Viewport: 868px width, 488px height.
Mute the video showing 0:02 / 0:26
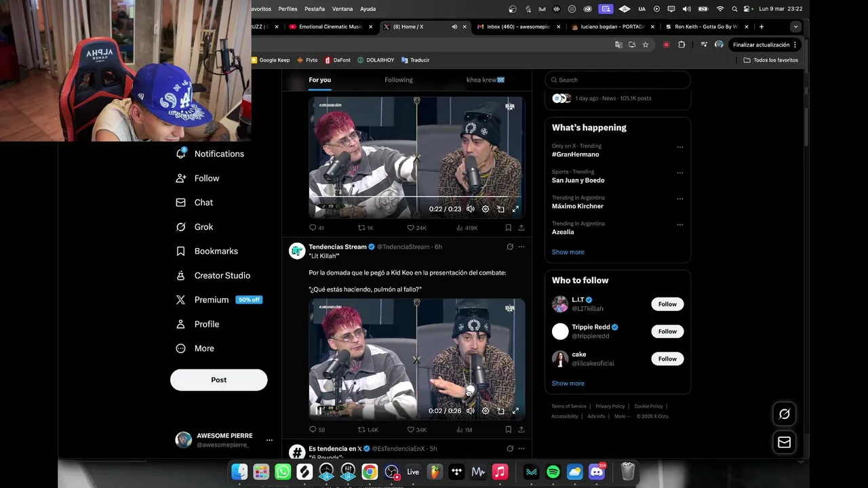tap(471, 411)
